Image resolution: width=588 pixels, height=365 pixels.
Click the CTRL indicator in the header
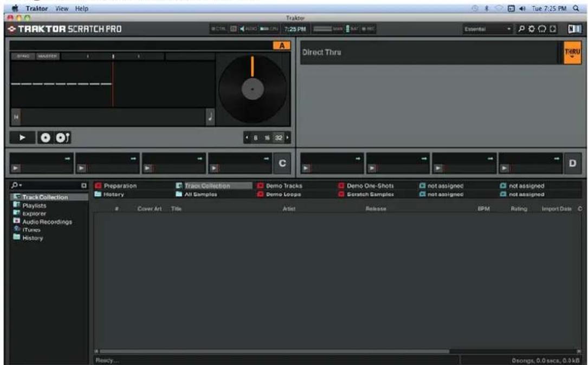[218, 29]
